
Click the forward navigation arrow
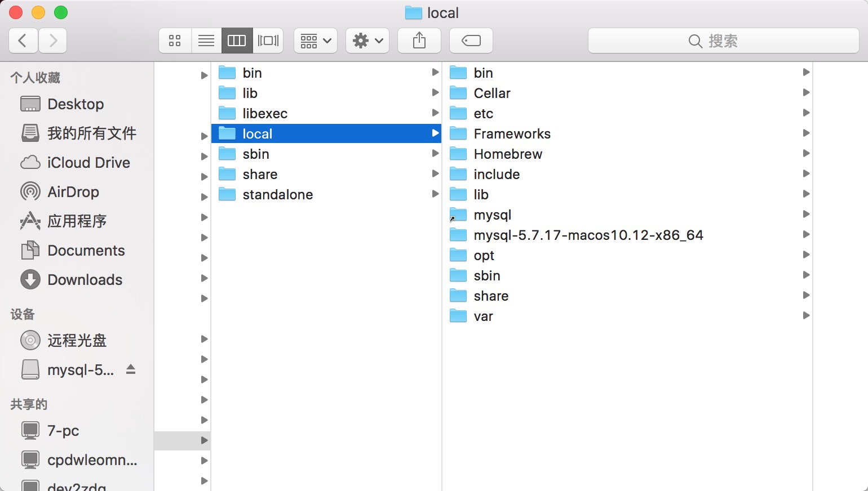[52, 40]
